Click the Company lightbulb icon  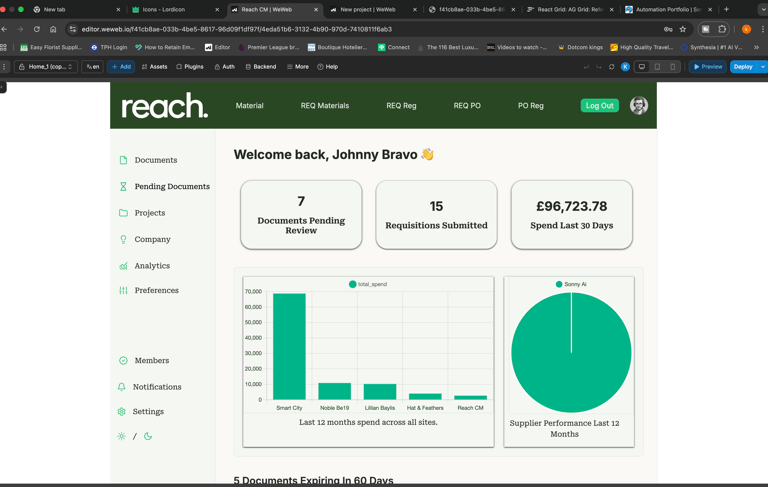pos(123,239)
